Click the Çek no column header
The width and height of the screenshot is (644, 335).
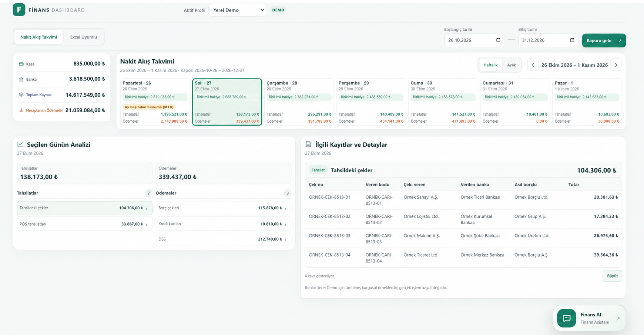tap(316, 185)
